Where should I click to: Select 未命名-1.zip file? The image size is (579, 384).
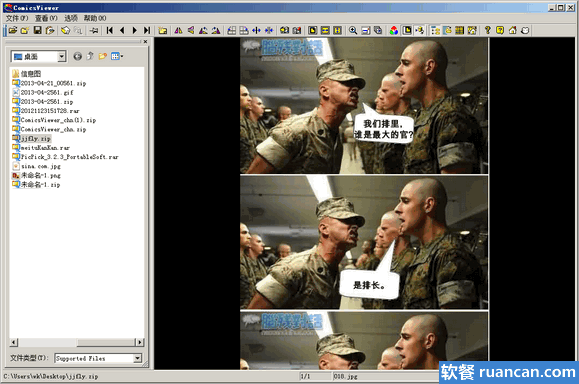[36, 185]
